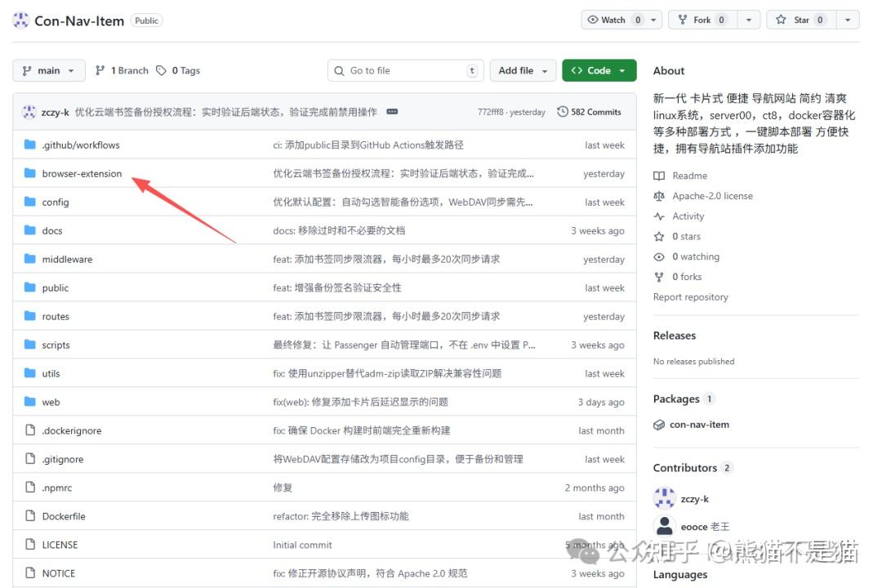Open the Watch notifications dropdown arrow
Screen dimensions: 882x588
click(654, 20)
